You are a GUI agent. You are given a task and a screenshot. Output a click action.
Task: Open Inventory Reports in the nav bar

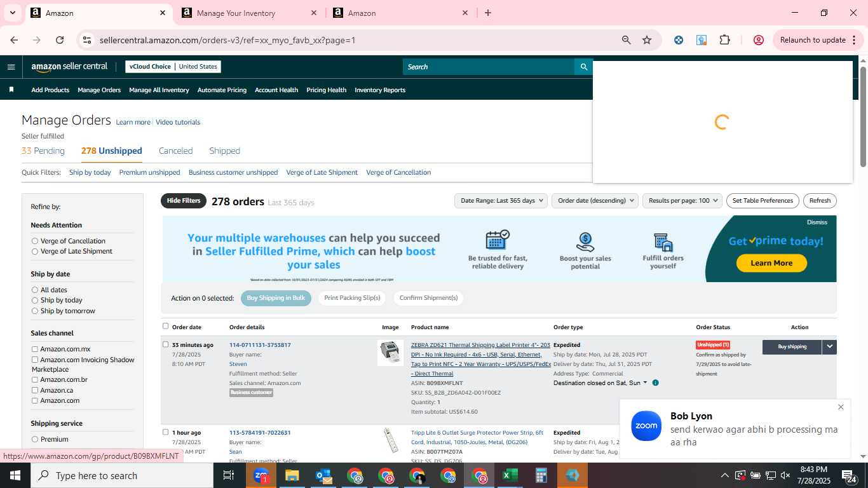click(x=380, y=90)
